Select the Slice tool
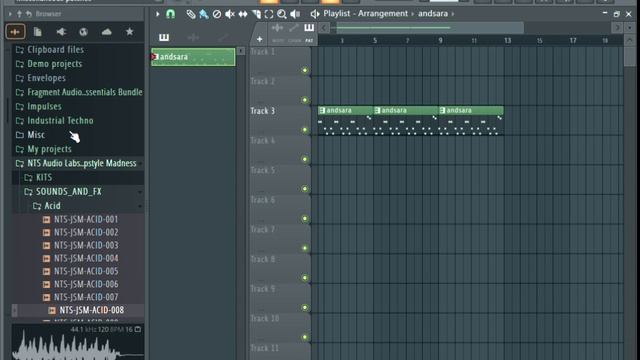The image size is (640, 360). pyautogui.click(x=256, y=14)
